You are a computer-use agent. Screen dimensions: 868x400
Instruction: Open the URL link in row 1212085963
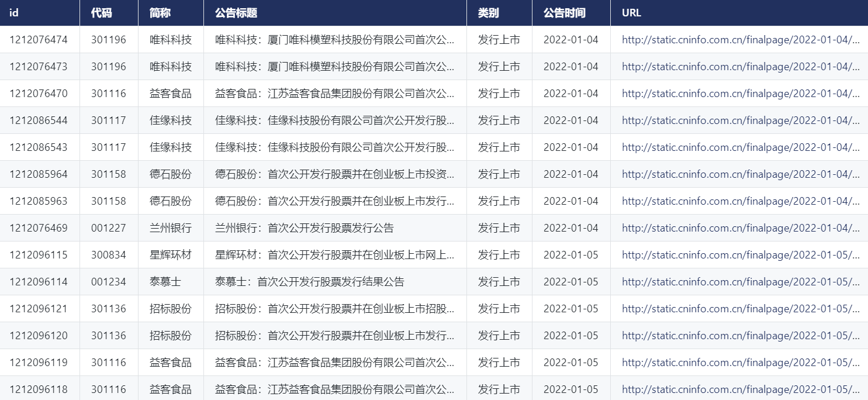point(741,201)
